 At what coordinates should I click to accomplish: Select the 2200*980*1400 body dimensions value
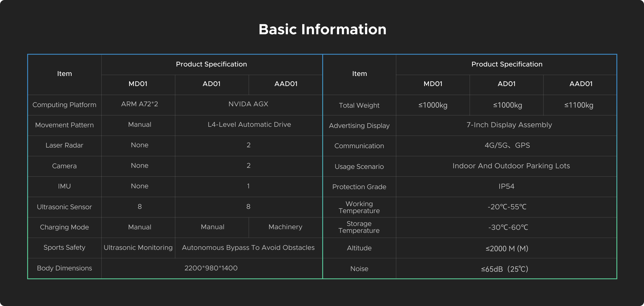[x=211, y=268]
